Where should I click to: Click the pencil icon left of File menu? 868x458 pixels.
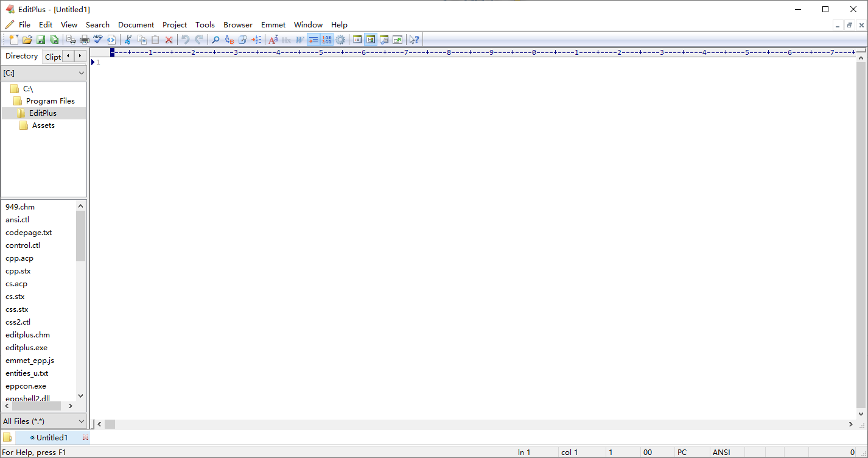[10, 24]
